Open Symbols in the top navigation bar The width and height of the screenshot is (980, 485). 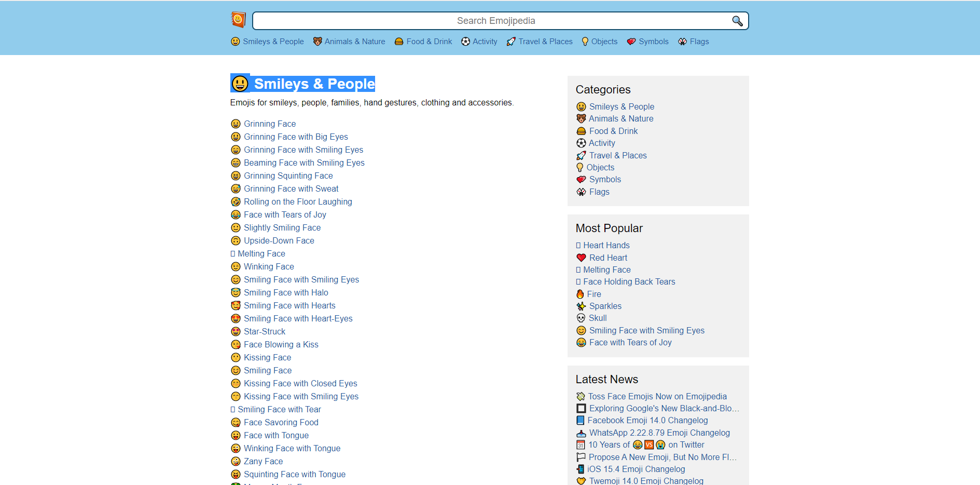pyautogui.click(x=654, y=42)
